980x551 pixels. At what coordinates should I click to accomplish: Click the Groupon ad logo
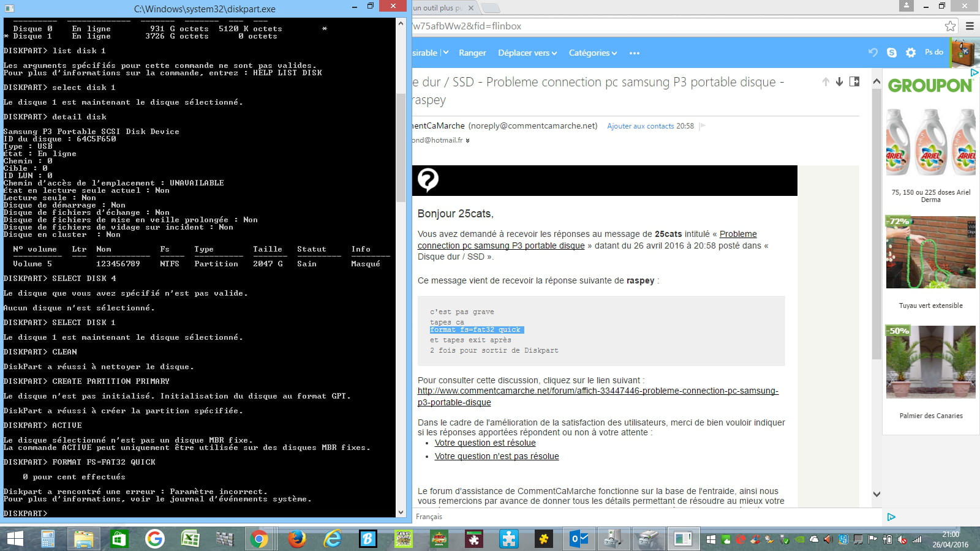930,86
